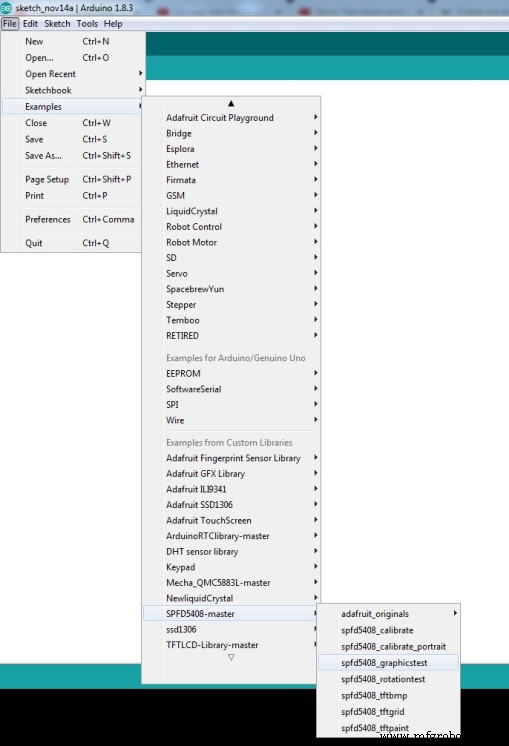The width and height of the screenshot is (509, 746).
Task: Select Close in the File menu
Action: pos(73,123)
